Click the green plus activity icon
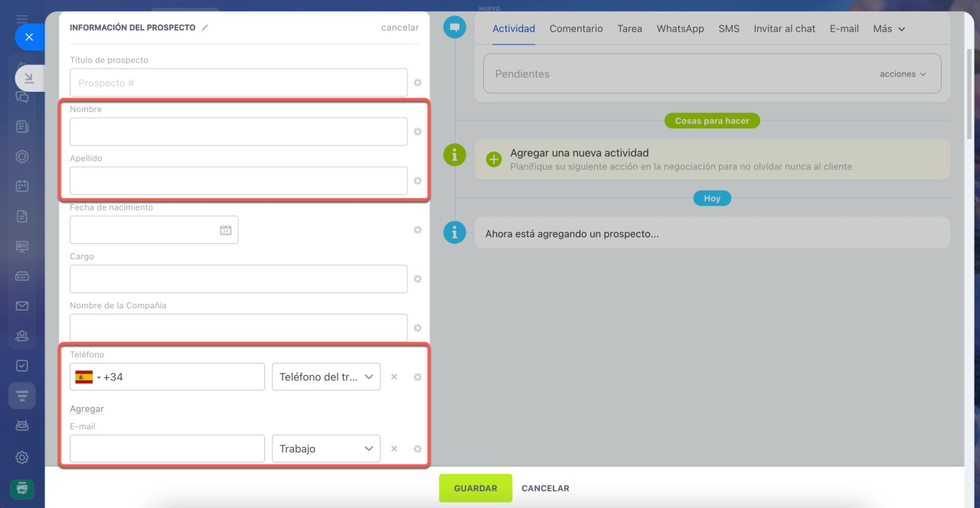 point(494,159)
